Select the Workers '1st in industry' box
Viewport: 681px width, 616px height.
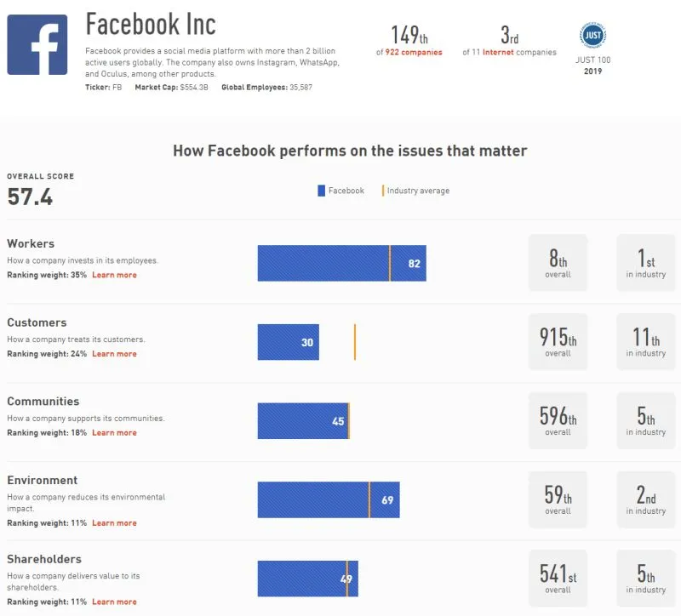coord(646,263)
